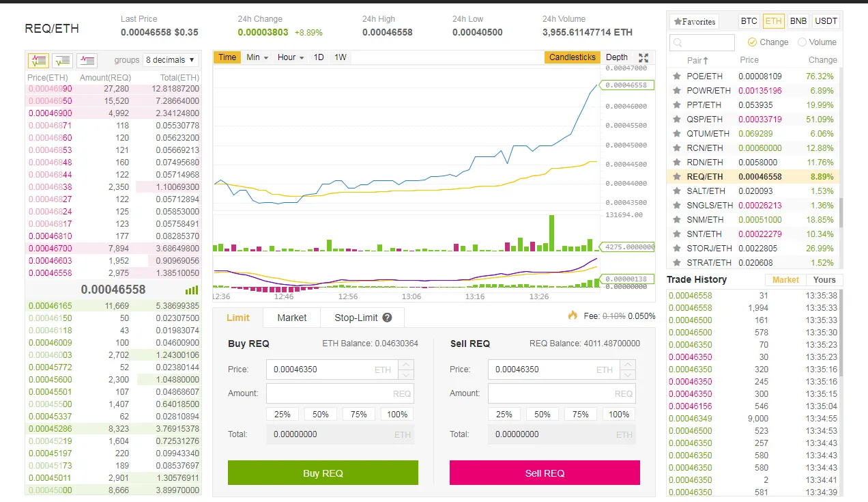The width and height of the screenshot is (868, 502).
Task: Select the 0.00046700 sell order row
Action: tap(113, 248)
